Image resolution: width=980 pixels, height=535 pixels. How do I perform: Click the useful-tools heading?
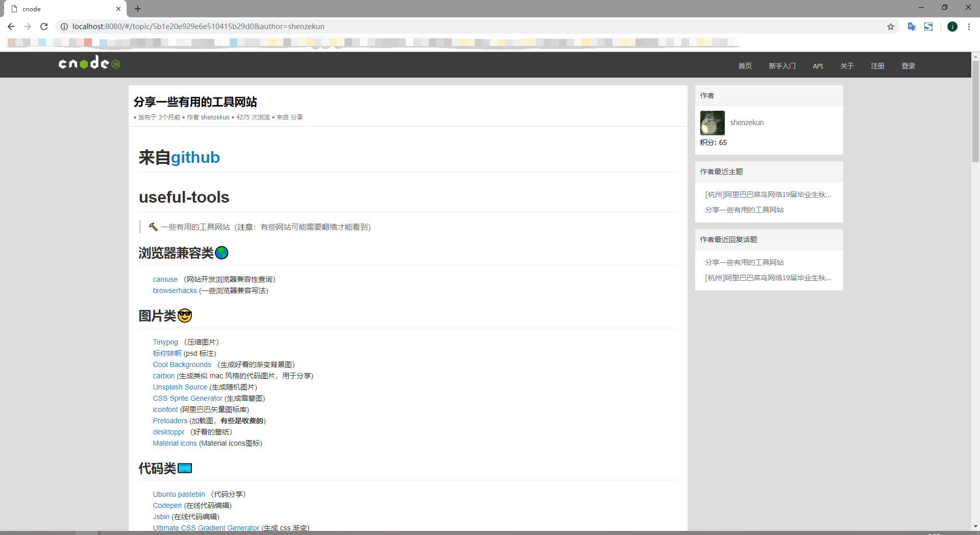click(184, 197)
